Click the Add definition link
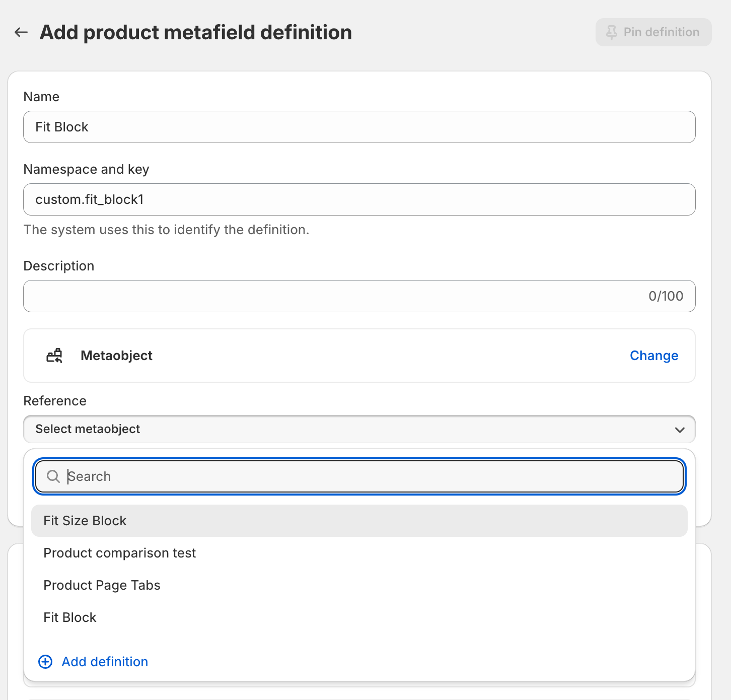This screenshot has height=700, width=731. coord(105,662)
